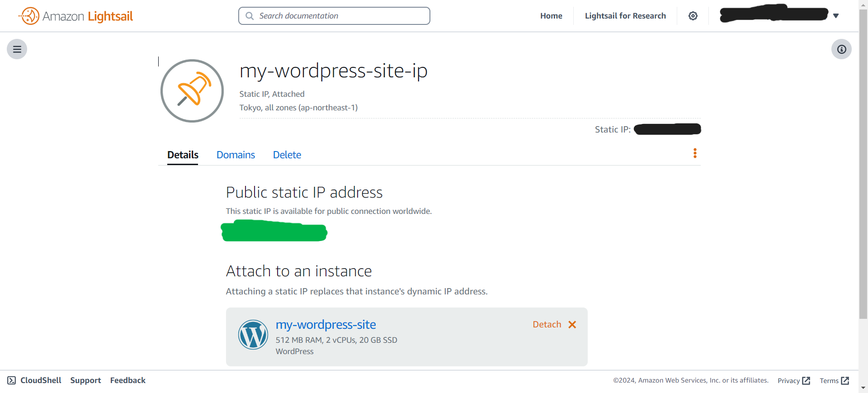Open Lightsail for Research
Viewport: 868px width, 393px height.
point(625,16)
